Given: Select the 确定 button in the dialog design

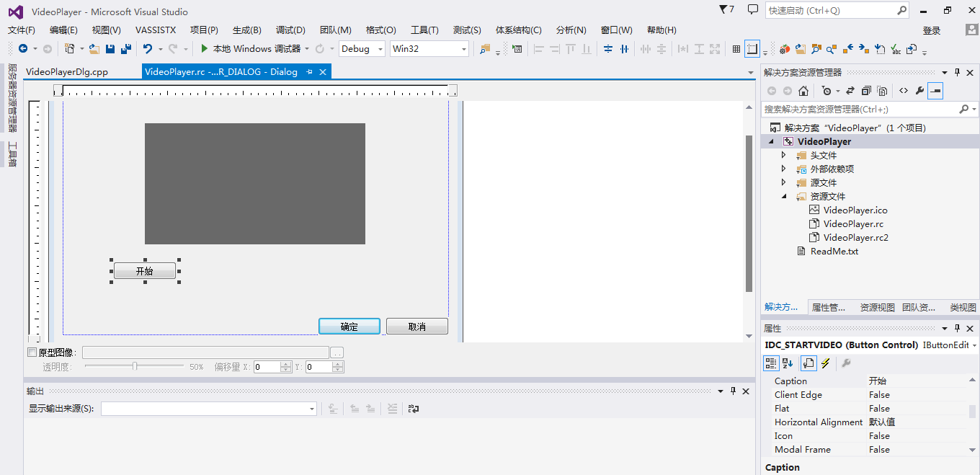Looking at the screenshot, I should tap(349, 326).
